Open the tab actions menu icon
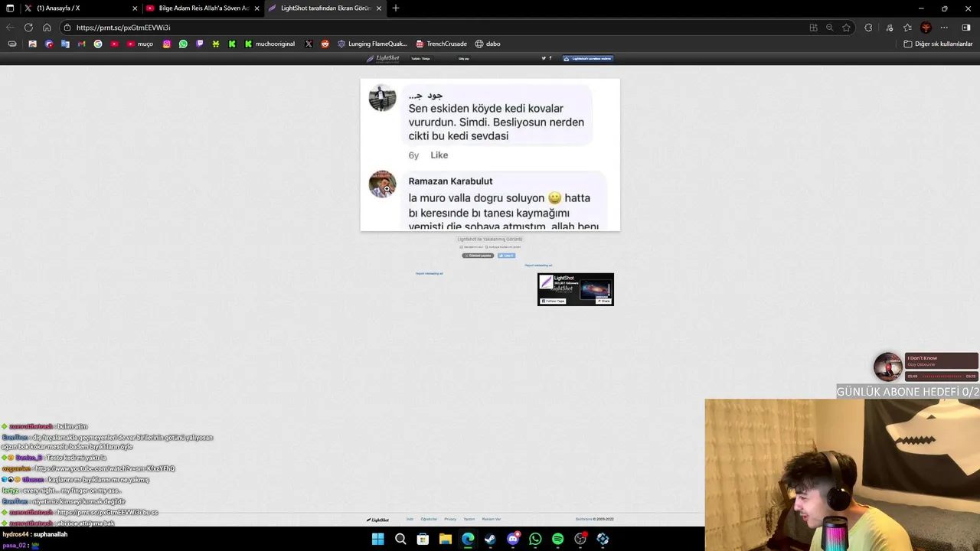Screen dimensions: 980x551 pyautogui.click(x=10, y=8)
